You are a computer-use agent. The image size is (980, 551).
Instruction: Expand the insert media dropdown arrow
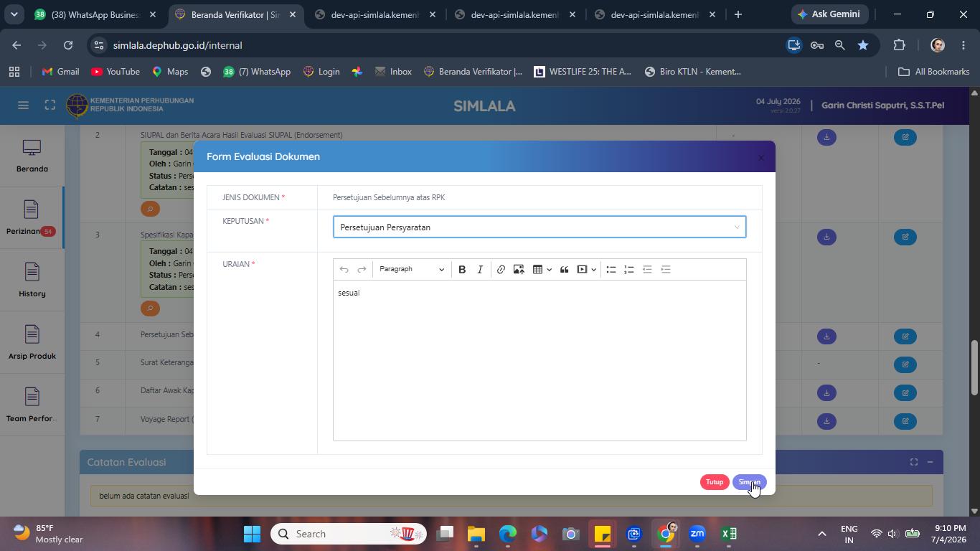coord(594,270)
